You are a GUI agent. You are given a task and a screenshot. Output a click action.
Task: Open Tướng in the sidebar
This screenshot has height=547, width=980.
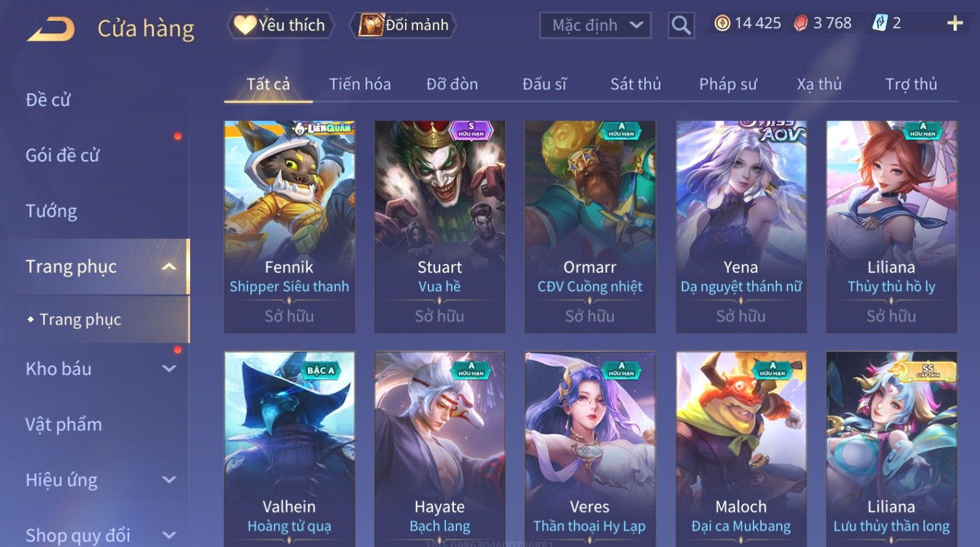click(x=51, y=211)
